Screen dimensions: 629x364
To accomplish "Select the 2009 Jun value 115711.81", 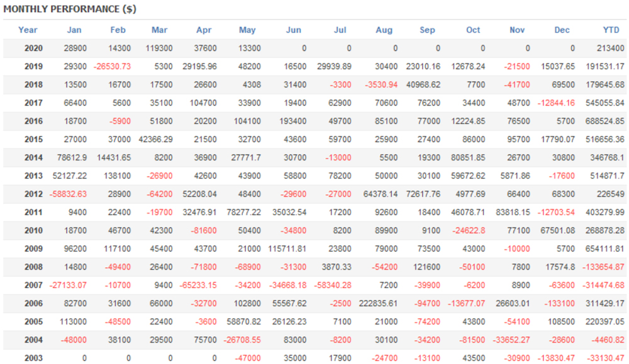I will [x=287, y=248].
